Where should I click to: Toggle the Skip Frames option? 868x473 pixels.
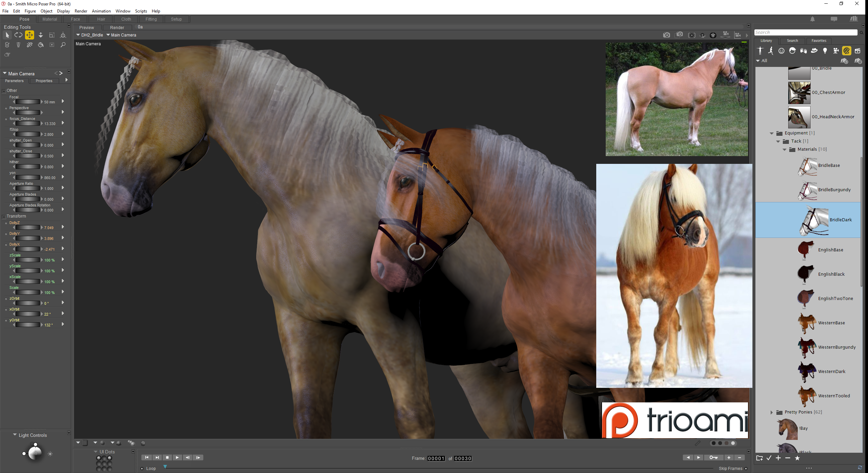[x=746, y=469]
